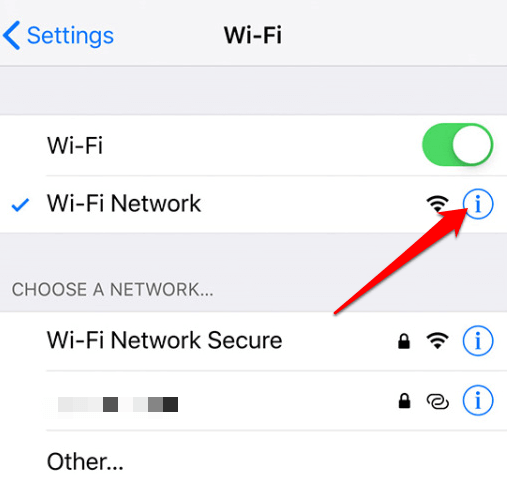The image size is (507, 485).
Task: Turn off the Wi-Fi switch
Action: pyautogui.click(x=457, y=144)
